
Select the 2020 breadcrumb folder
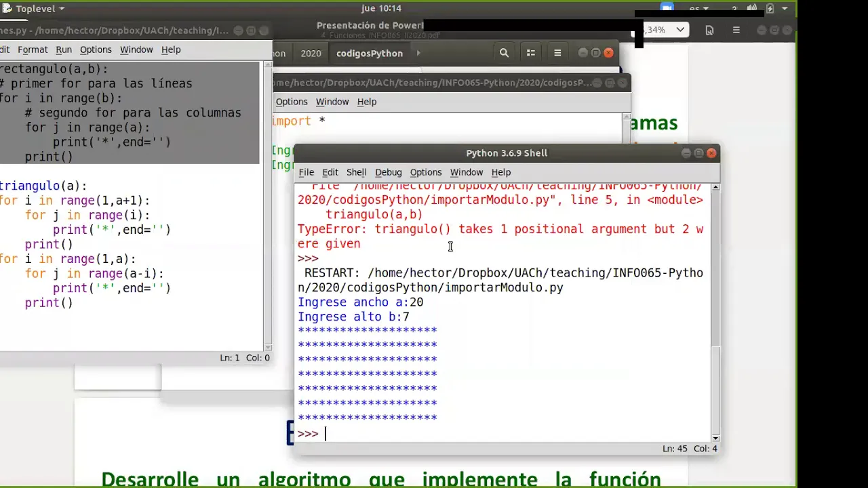311,53
